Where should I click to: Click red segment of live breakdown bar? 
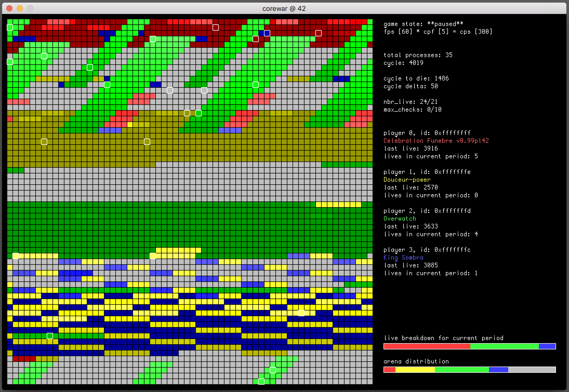427,346
